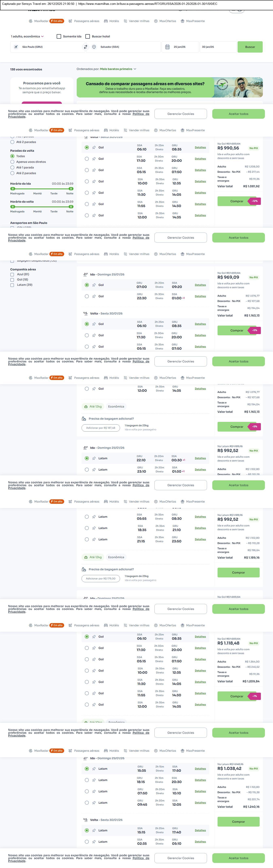The image size is (273, 868).
Task: Filter by Azul (81) airline checkbox
Action: pos(12,275)
